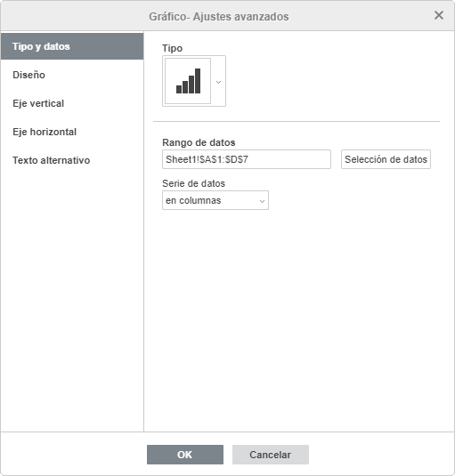Screen dimensions: 455x476
Task: Confirm the settings with OK
Action: (x=185, y=455)
